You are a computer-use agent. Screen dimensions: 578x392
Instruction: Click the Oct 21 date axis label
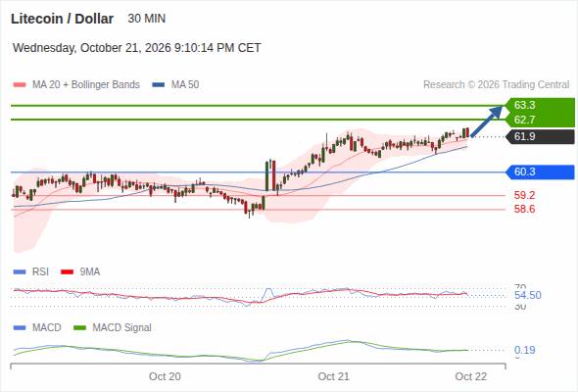(333, 376)
